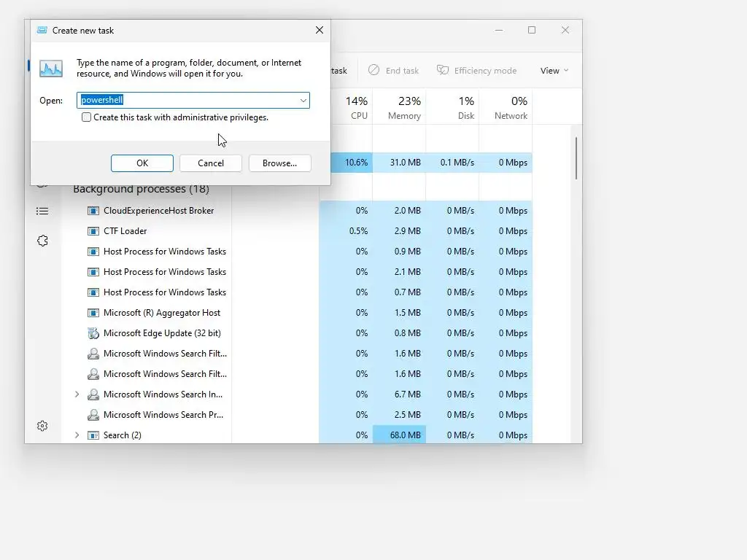The height and width of the screenshot is (560, 747).
Task: Click Efficiency mode in Task Manager
Action: click(477, 71)
